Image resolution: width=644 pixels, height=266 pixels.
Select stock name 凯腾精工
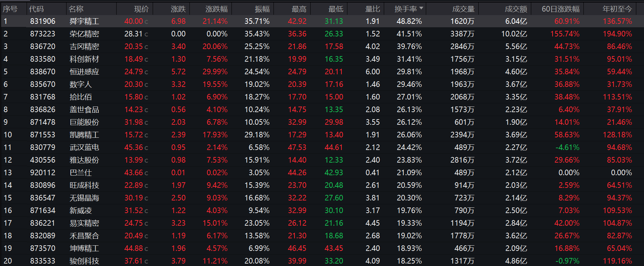coord(84,135)
